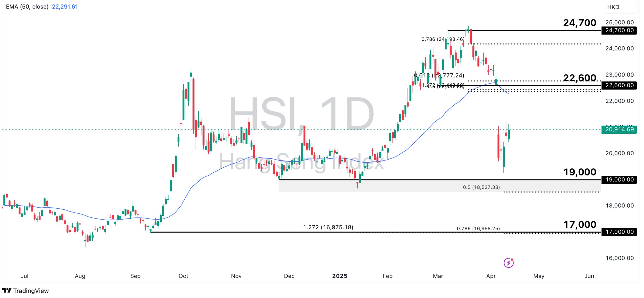Click the TradingView logo

[7, 290]
